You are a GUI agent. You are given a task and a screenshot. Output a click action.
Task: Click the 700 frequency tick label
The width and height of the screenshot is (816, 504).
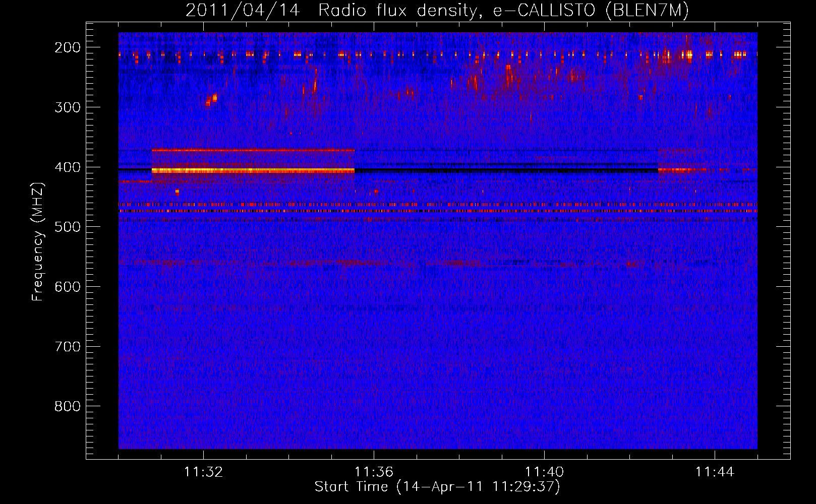[x=68, y=347]
